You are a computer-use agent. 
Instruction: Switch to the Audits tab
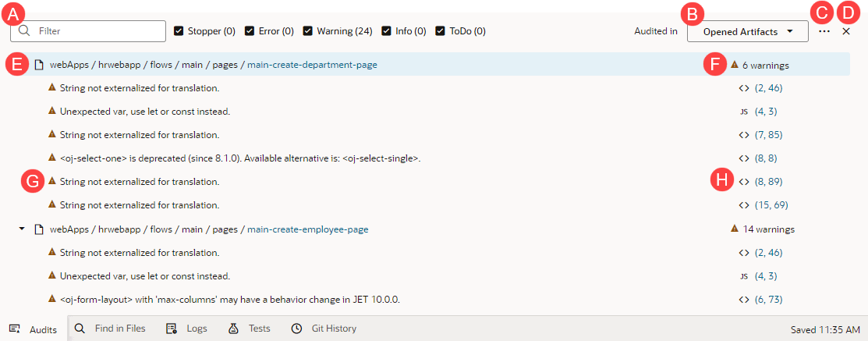point(34,329)
